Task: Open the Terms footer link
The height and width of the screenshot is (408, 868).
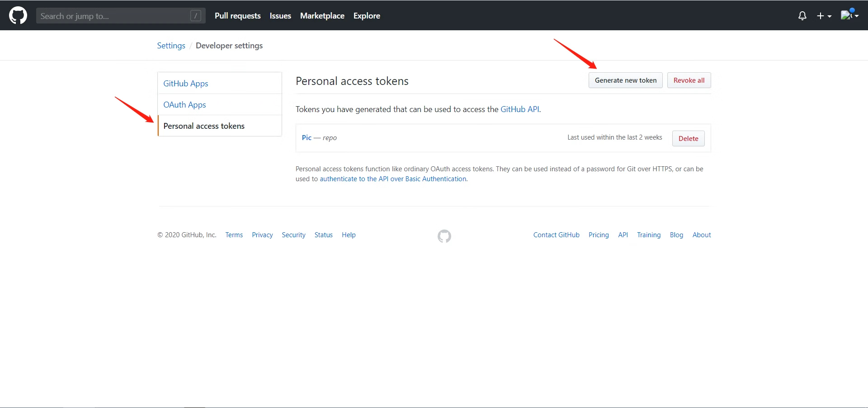Action: 234,235
